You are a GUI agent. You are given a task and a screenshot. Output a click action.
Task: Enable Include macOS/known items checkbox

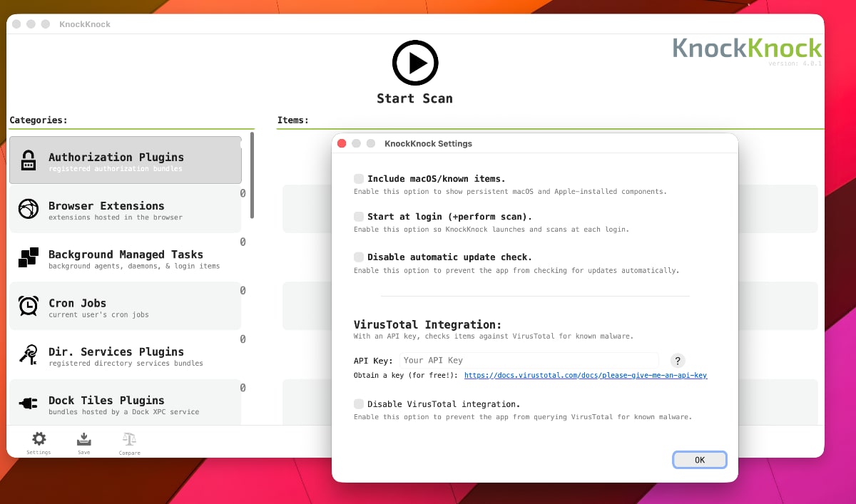(359, 179)
